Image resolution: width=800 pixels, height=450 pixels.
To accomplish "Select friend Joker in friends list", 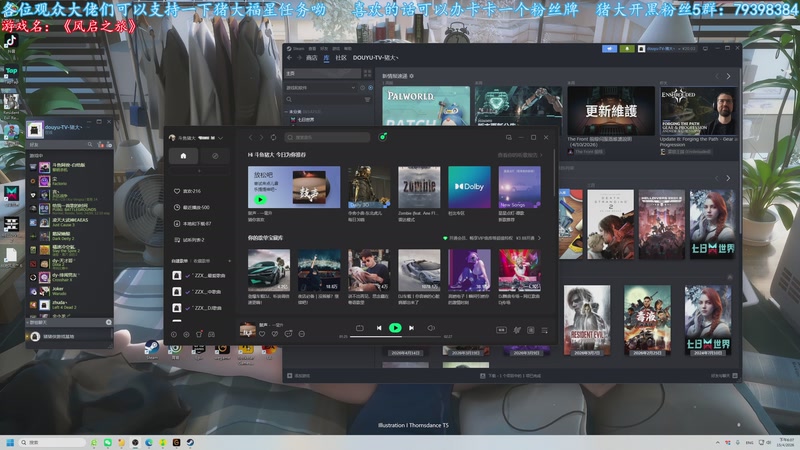I will click(69, 291).
